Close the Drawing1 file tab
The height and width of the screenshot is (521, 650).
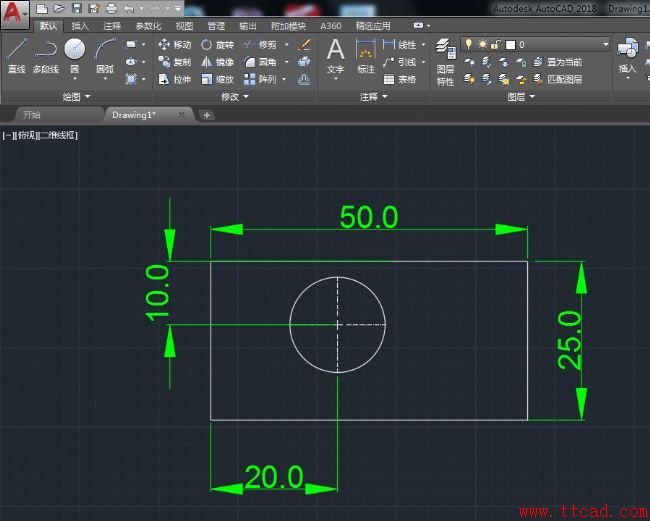[x=182, y=114]
